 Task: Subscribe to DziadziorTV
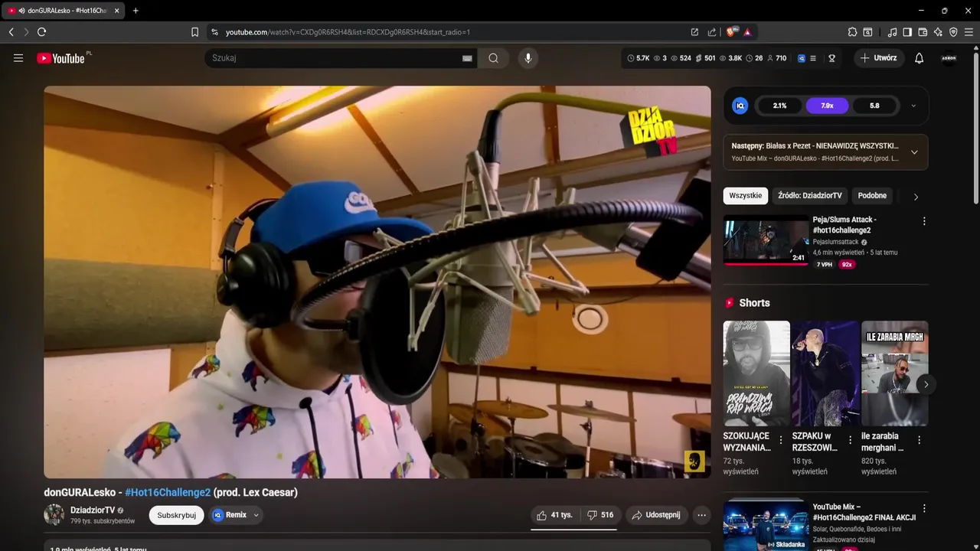coord(176,515)
